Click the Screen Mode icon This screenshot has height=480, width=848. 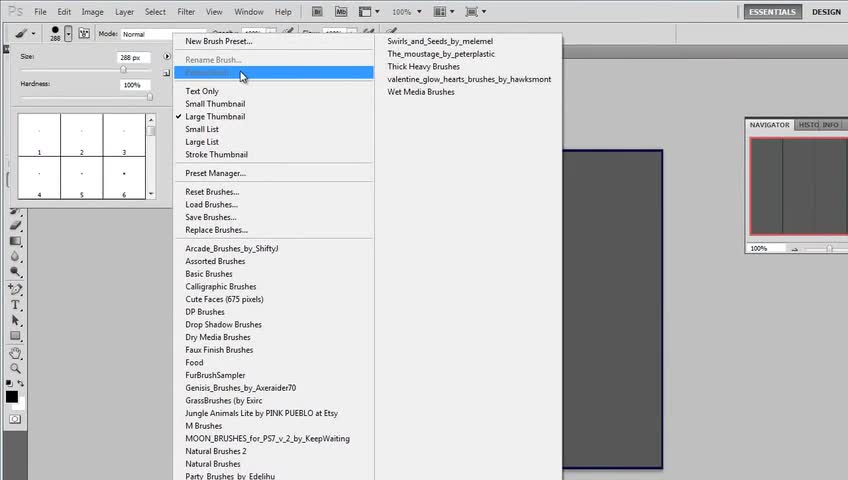(472, 11)
